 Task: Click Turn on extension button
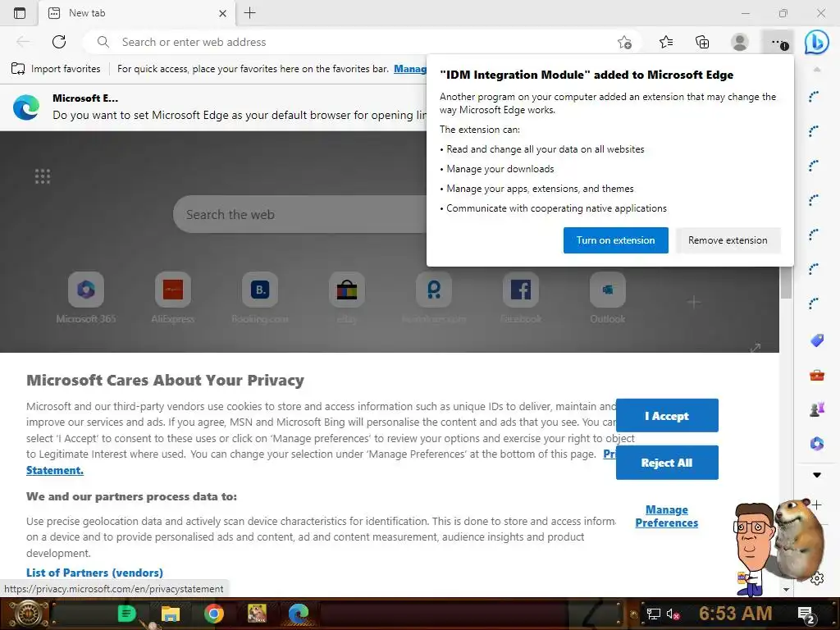tap(615, 240)
